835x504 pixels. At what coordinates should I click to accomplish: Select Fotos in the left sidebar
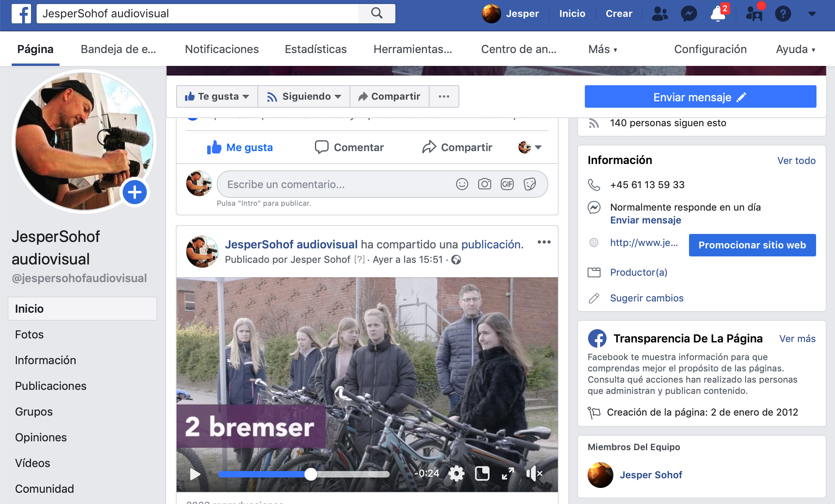click(29, 334)
